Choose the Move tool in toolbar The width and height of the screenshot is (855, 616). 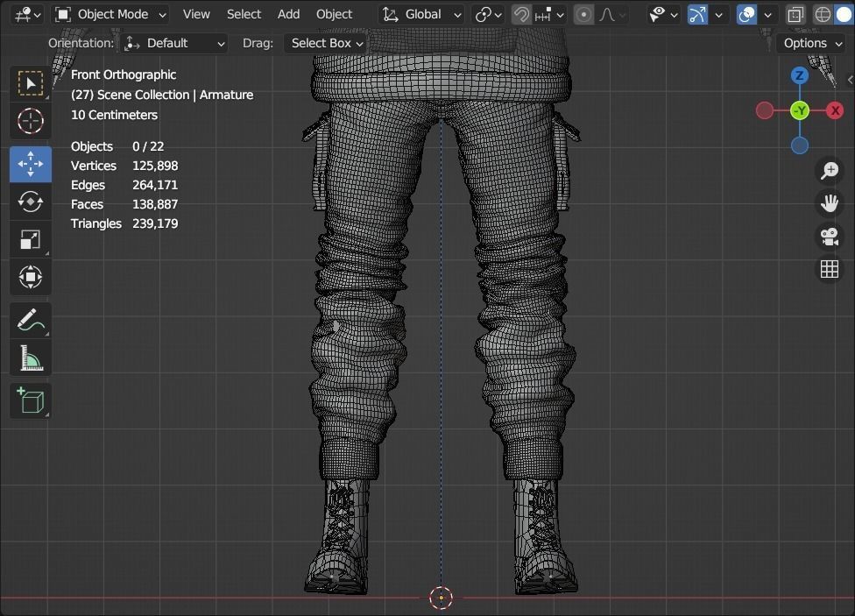[x=31, y=164]
